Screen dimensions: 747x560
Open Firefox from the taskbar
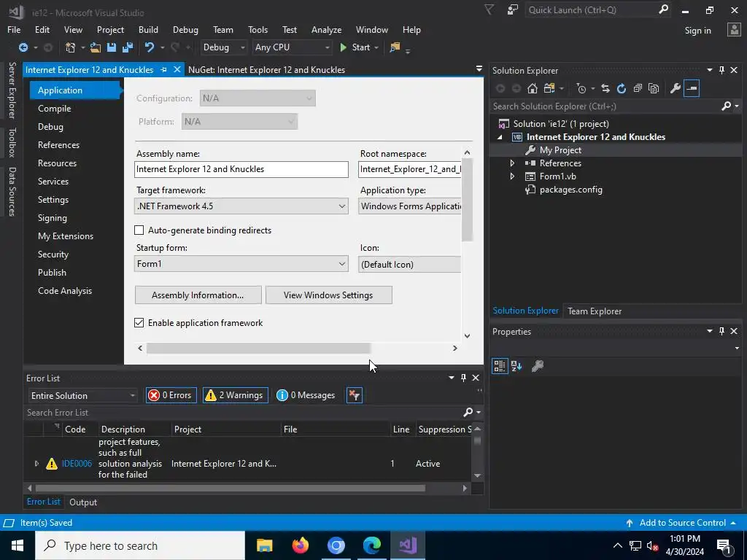pos(300,545)
